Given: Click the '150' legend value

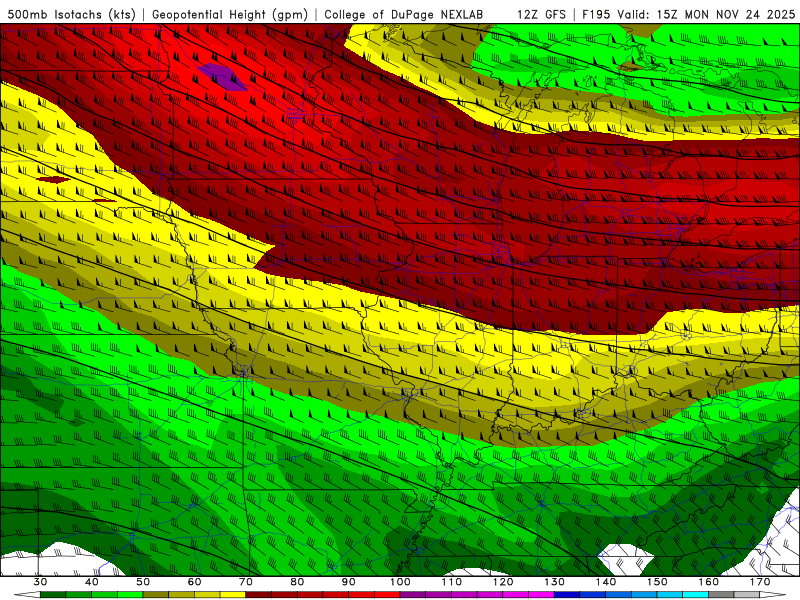Looking at the screenshot, I should click(x=657, y=582).
